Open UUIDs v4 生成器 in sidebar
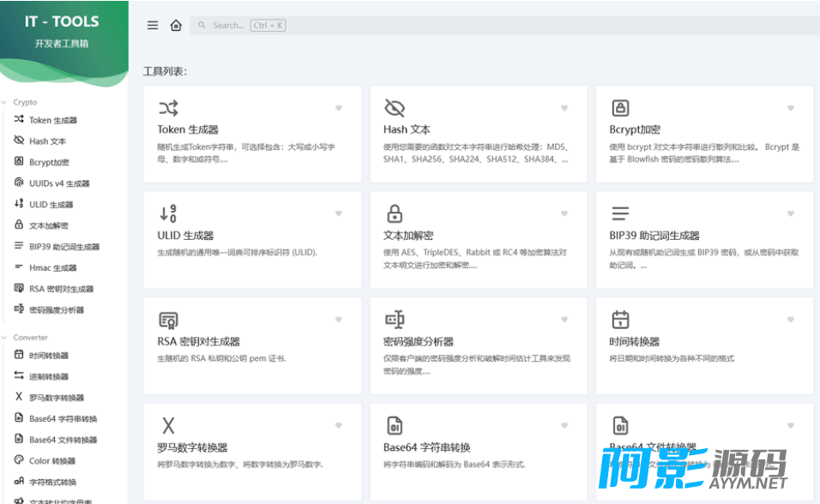This screenshot has width=820, height=504. (x=58, y=183)
